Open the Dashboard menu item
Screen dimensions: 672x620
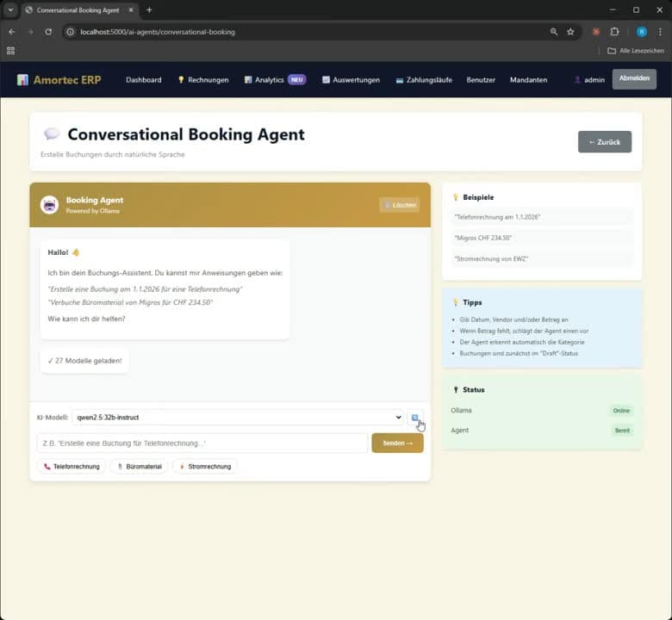[x=144, y=80]
